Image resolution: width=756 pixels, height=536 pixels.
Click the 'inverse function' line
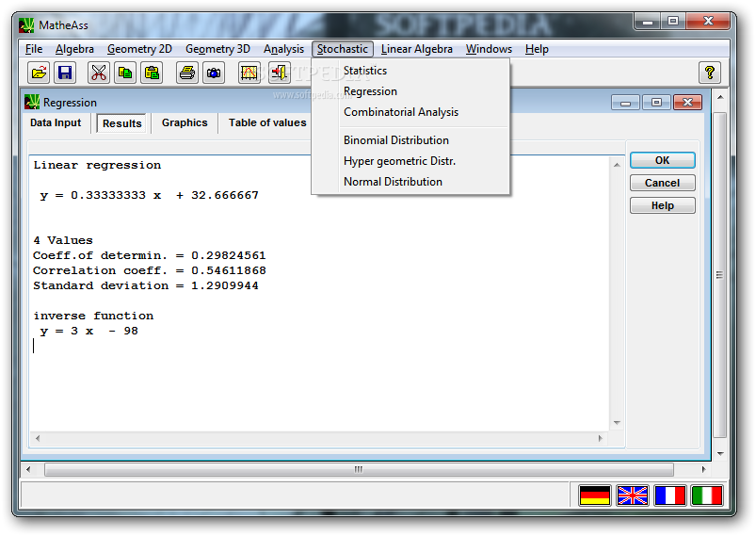tap(93, 316)
